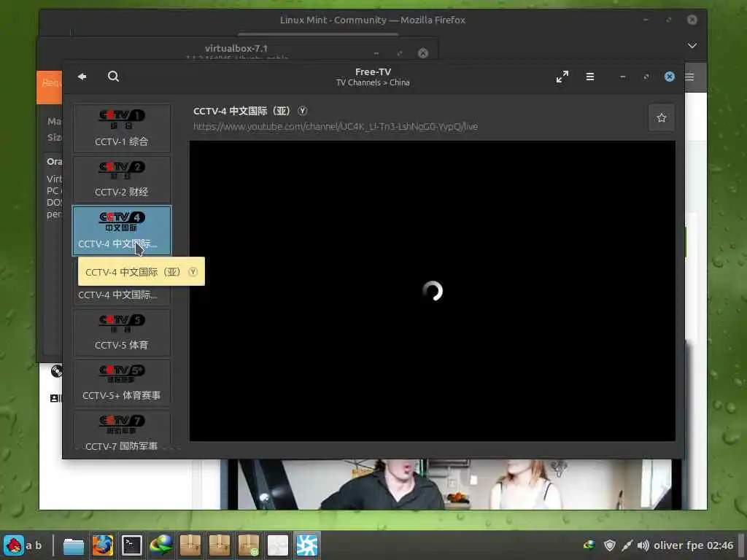Switch the Free-TV player to fullscreen
Image resolution: width=747 pixels, height=560 pixels.
pyautogui.click(x=562, y=77)
